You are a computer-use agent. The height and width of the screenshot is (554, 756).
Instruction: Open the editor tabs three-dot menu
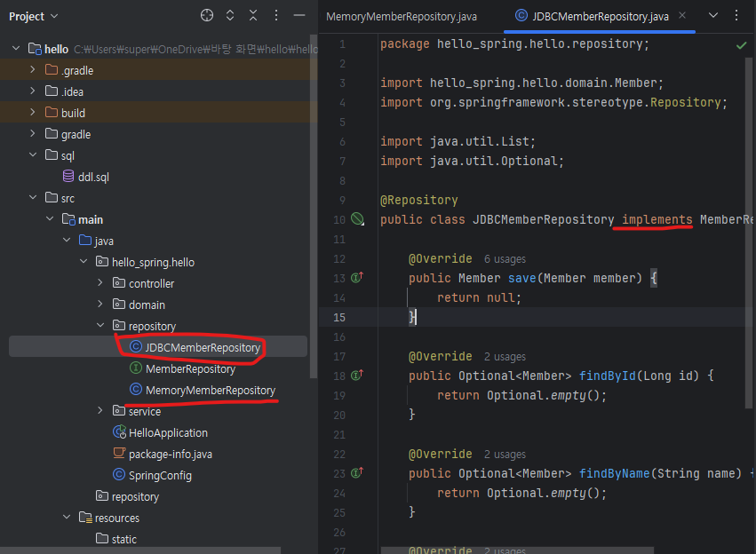pos(736,16)
